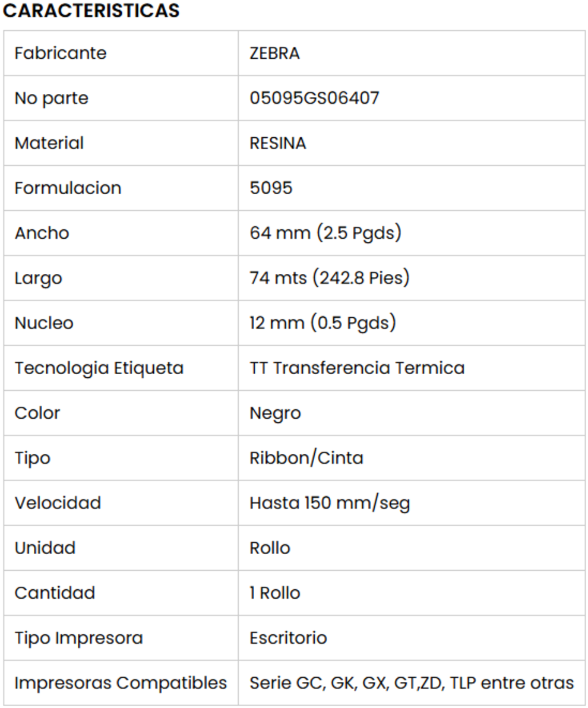Click the CARACTERISTICAS heading
588x708 pixels.
[x=91, y=11]
